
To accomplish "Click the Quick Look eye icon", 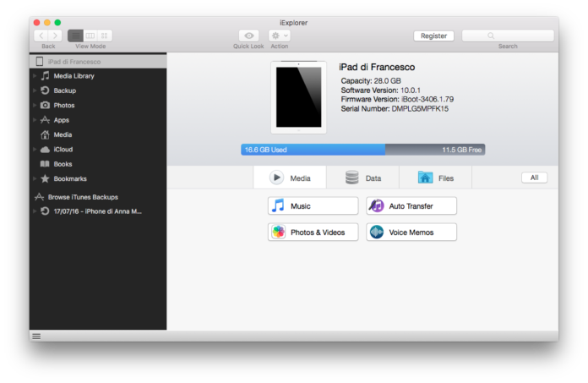I will click(248, 36).
